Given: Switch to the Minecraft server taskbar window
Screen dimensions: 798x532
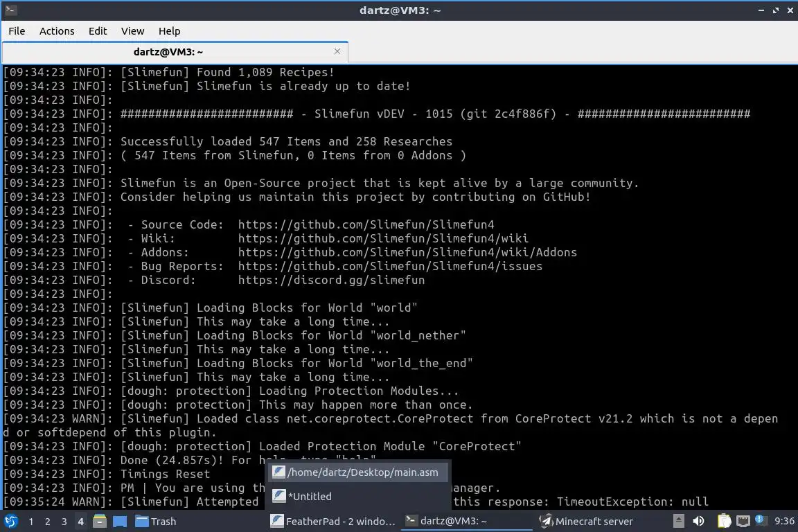Looking at the screenshot, I should 586,522.
